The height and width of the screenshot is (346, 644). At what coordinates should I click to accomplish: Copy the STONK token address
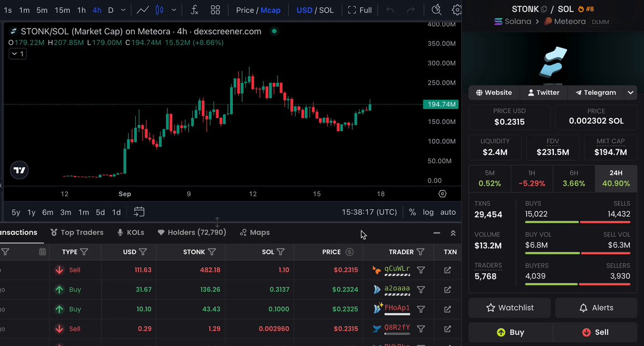(544, 9)
